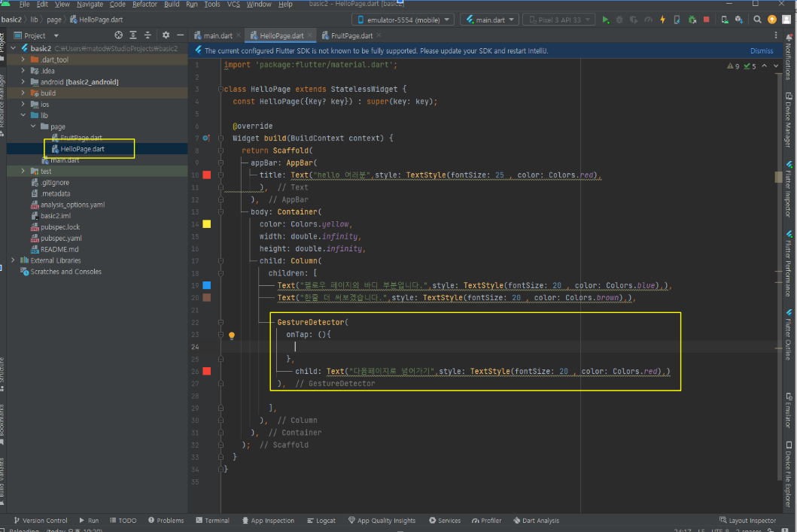Expand the android [basic2_android] folder
797x532 pixels.
pyautogui.click(x=23, y=82)
